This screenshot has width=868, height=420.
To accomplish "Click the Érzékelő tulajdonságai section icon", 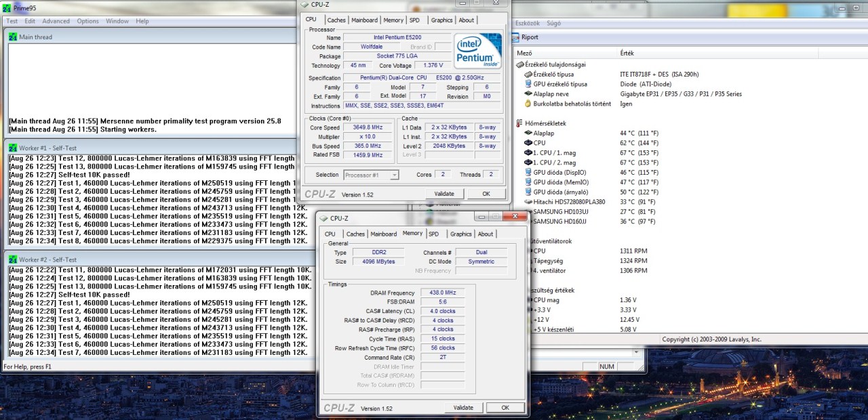I will click(520, 64).
